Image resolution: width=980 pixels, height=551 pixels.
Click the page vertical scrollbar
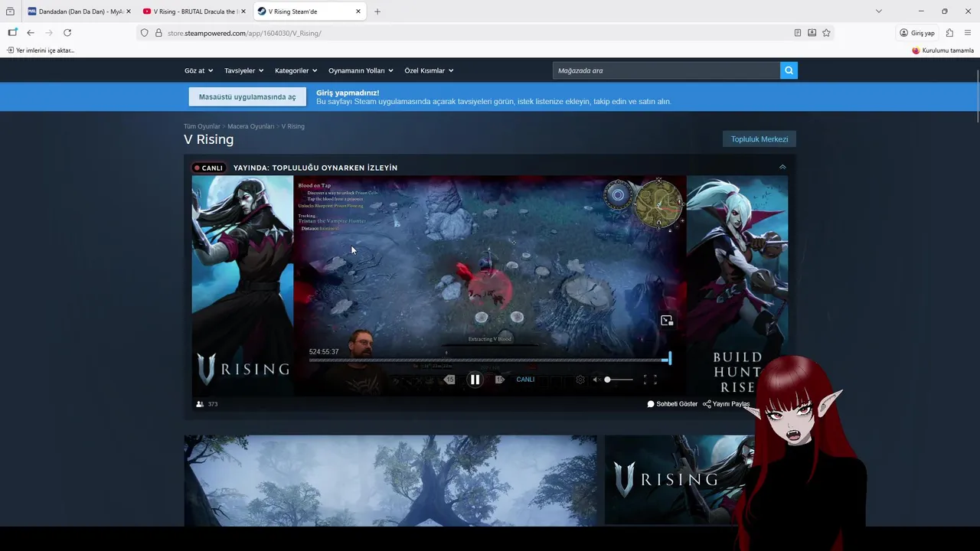pyautogui.click(x=977, y=95)
